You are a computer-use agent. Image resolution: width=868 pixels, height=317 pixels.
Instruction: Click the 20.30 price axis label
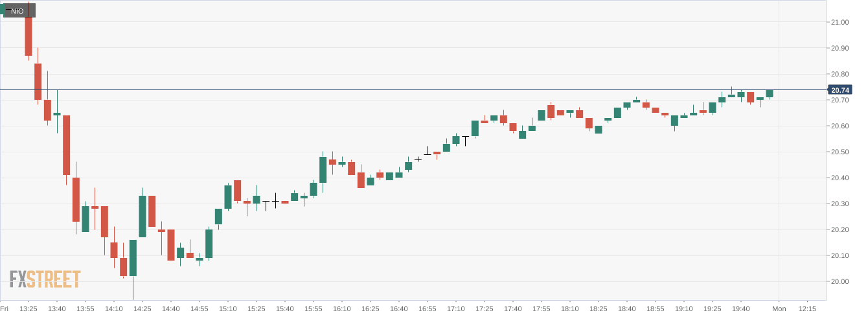point(839,204)
